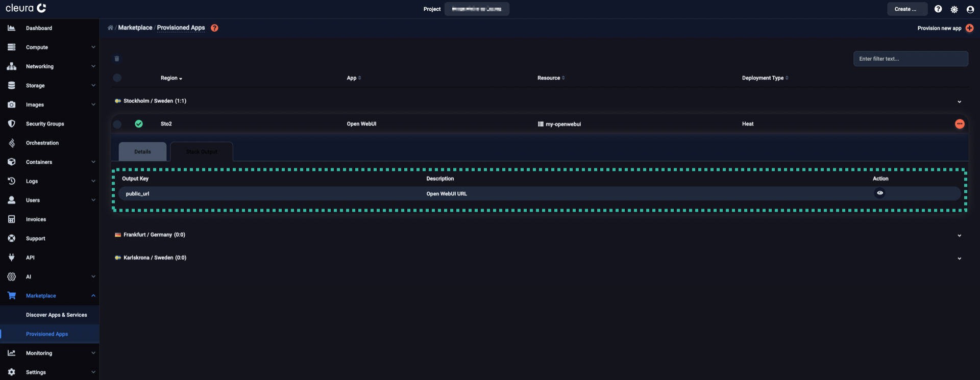Click the top bar theme settings icon
This screenshot has width=980, height=380.
pyautogui.click(x=954, y=9)
